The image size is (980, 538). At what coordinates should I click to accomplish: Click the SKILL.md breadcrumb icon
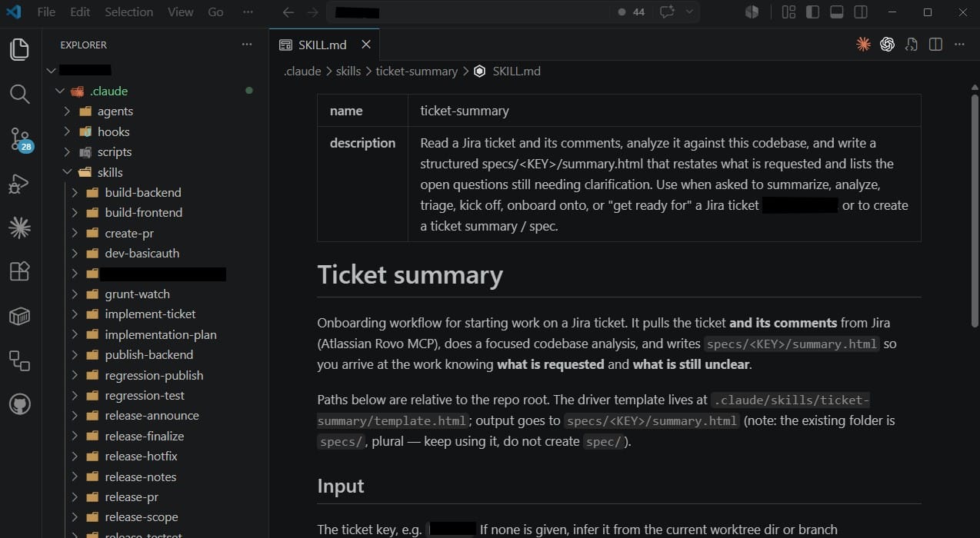[x=480, y=71]
